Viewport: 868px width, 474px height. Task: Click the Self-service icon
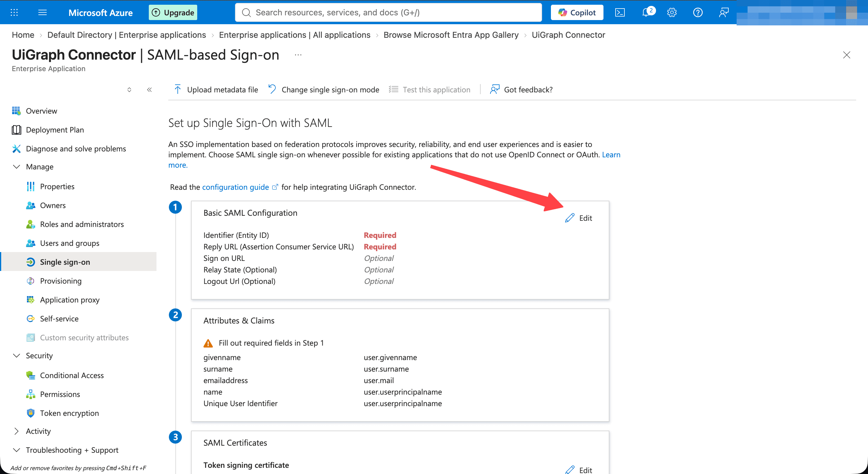pyautogui.click(x=30, y=318)
